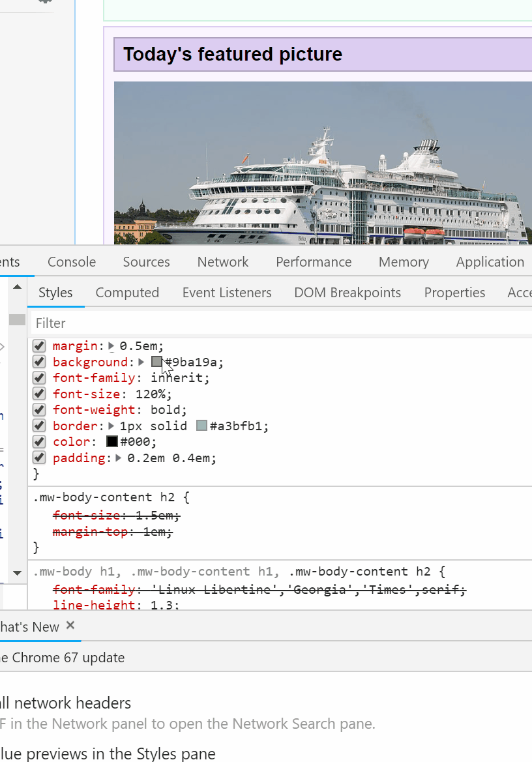This screenshot has width=532, height=762.
Task: Uncheck the margin property checkbox
Action: 39,346
